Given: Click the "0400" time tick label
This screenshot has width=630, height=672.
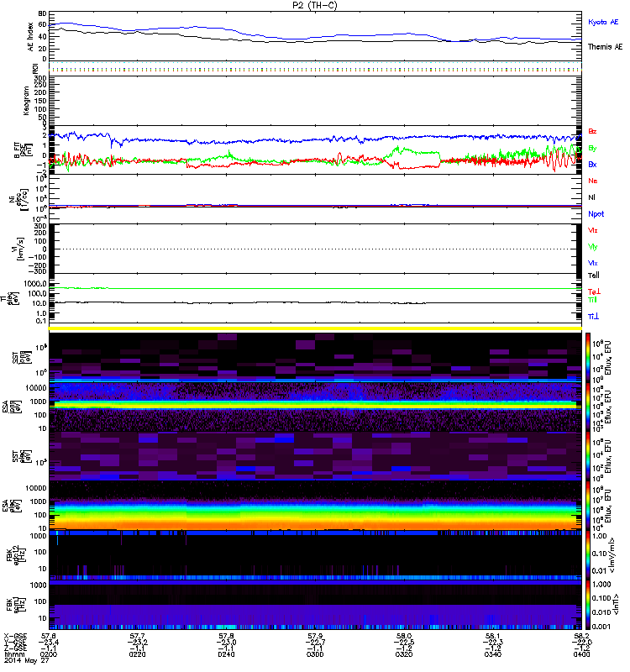Looking at the screenshot, I should (x=581, y=654).
